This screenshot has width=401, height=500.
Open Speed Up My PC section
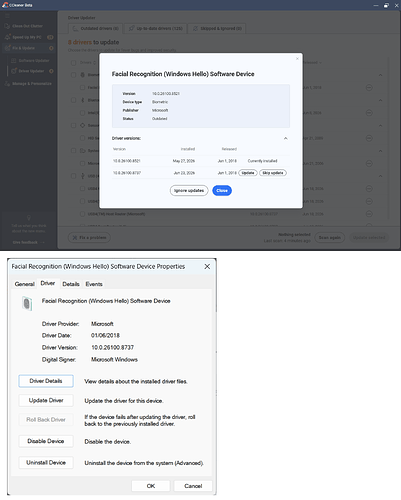point(27,37)
